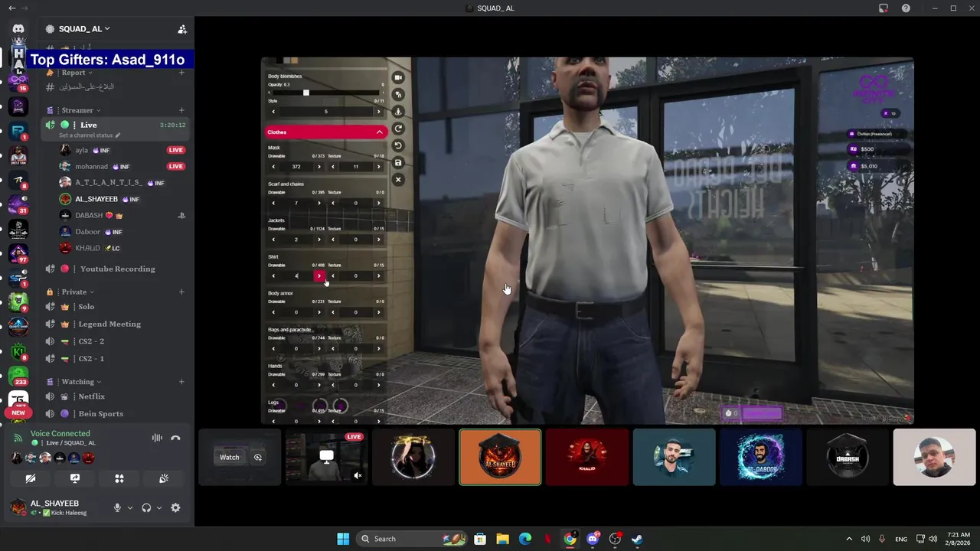Collapse the Report category

pos(73,73)
